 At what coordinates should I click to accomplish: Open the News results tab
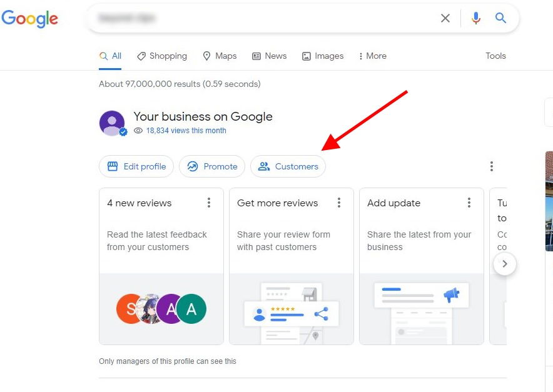click(x=269, y=56)
